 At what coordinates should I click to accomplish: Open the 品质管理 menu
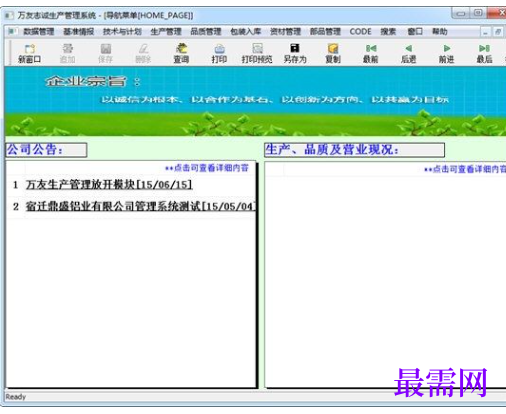pos(206,32)
